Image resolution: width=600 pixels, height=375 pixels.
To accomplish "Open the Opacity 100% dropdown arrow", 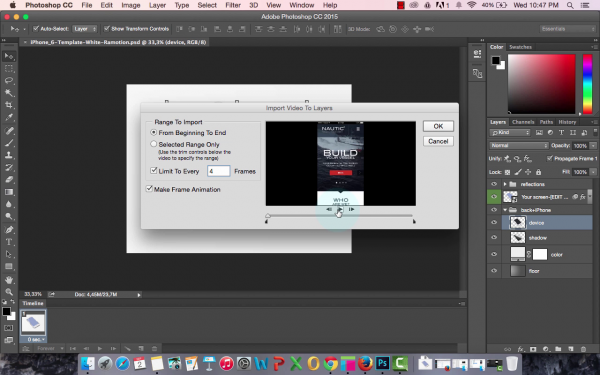I will tap(593, 145).
